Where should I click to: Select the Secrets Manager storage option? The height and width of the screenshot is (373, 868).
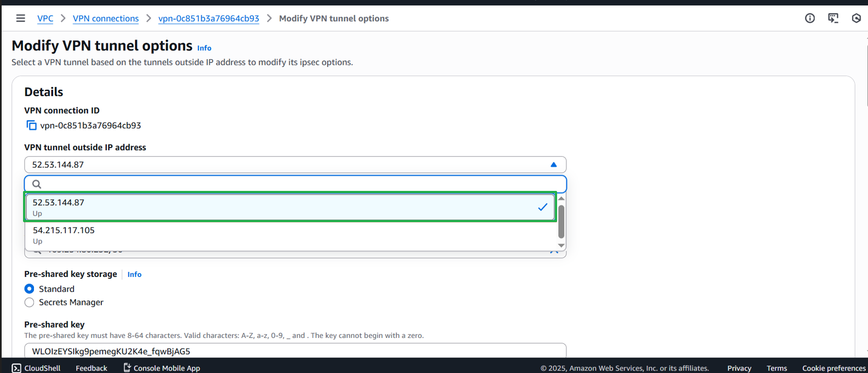pyautogui.click(x=30, y=302)
